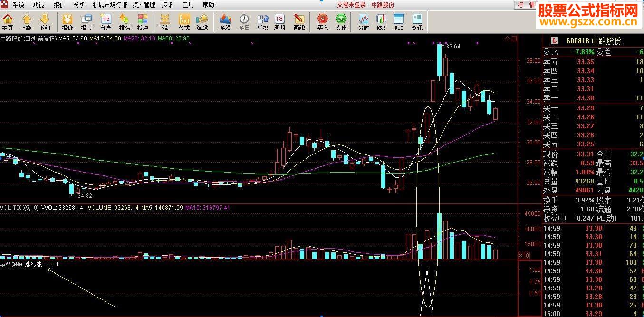The image size is (644, 317).
Task: Click the X10 volume scale button
Action: [524, 256]
